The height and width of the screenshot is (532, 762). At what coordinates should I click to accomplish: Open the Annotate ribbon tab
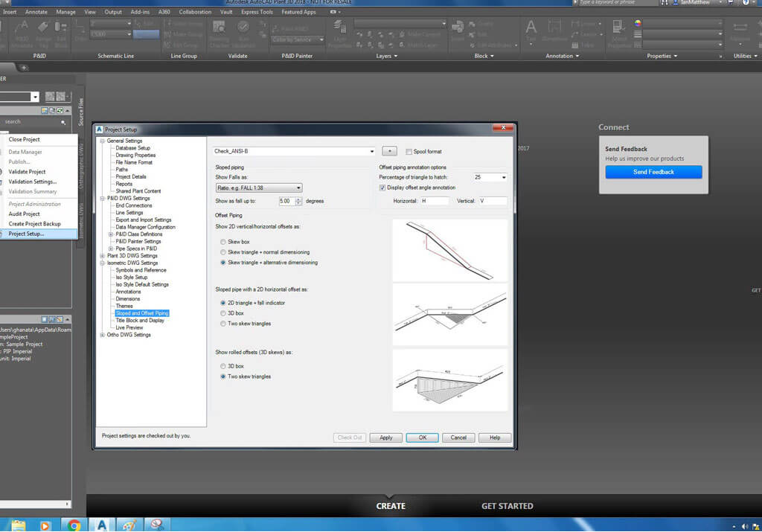[x=36, y=12]
